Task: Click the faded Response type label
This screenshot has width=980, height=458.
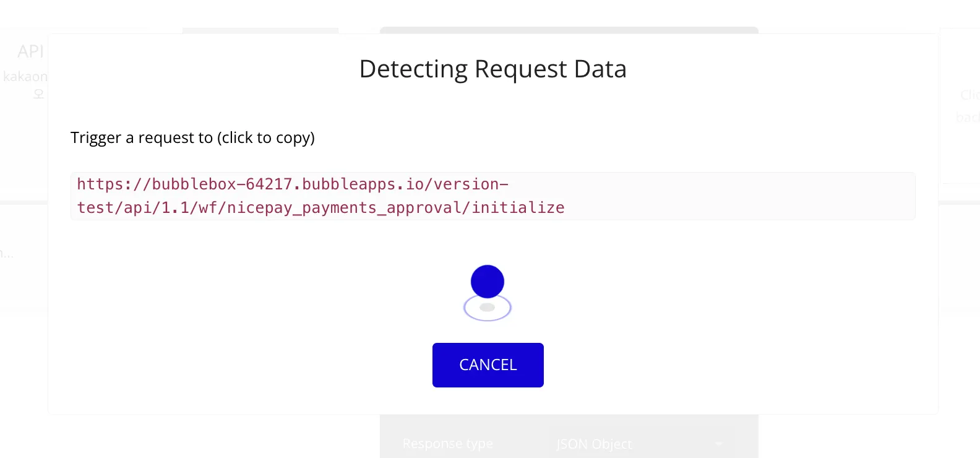Action: click(x=447, y=444)
